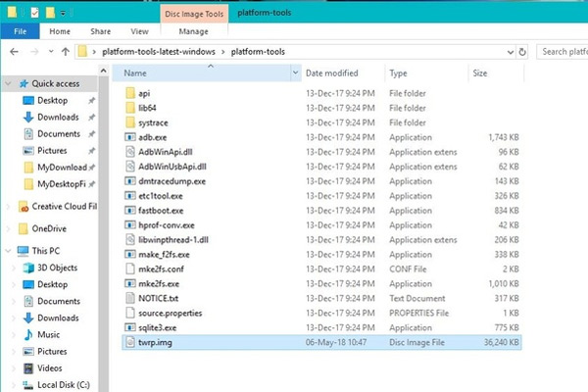Image resolution: width=588 pixels, height=392 pixels.
Task: Open pinned Downloads in Quick access
Action: (58, 117)
